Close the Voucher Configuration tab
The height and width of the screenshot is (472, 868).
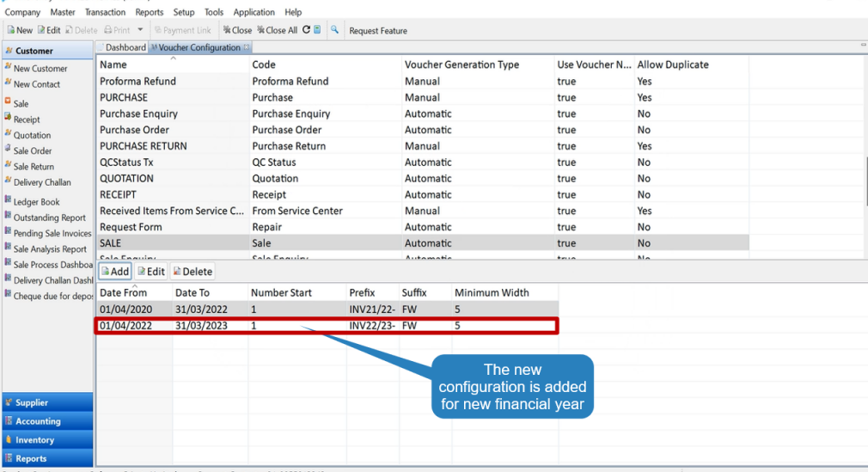tap(247, 47)
